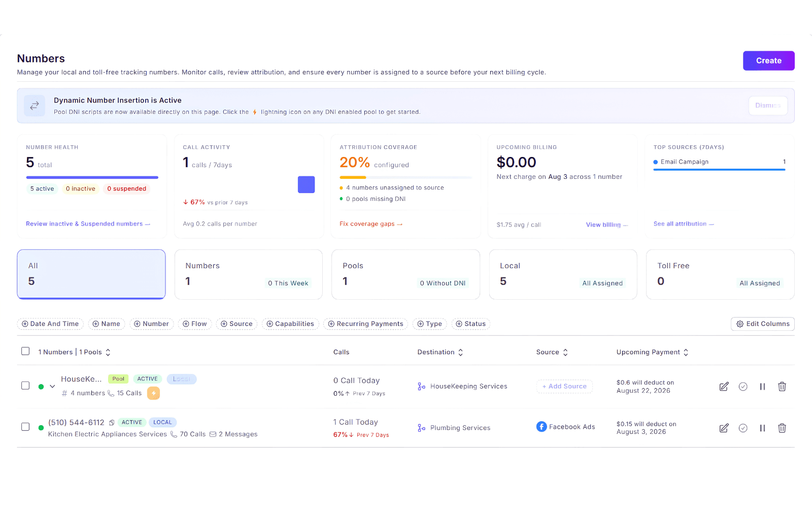The image size is (812, 508).
Task: Add Status filter
Action: pyautogui.click(x=470, y=324)
